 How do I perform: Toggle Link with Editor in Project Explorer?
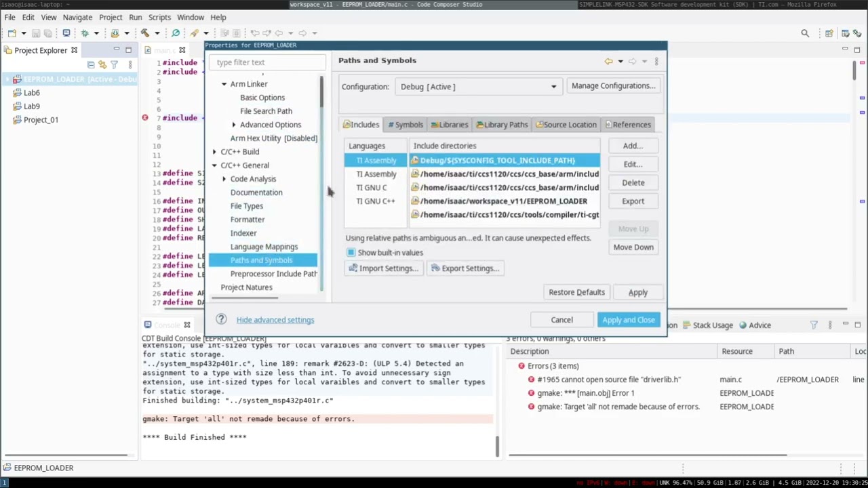click(x=102, y=64)
